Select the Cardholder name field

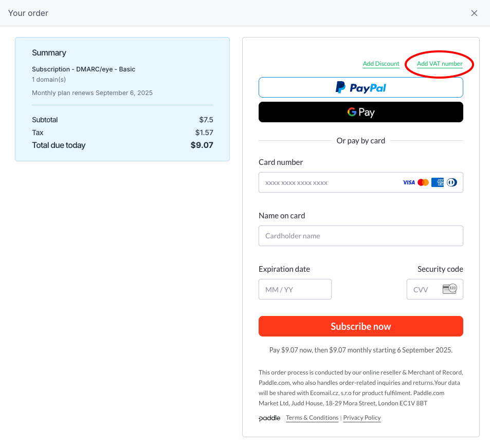tap(360, 236)
